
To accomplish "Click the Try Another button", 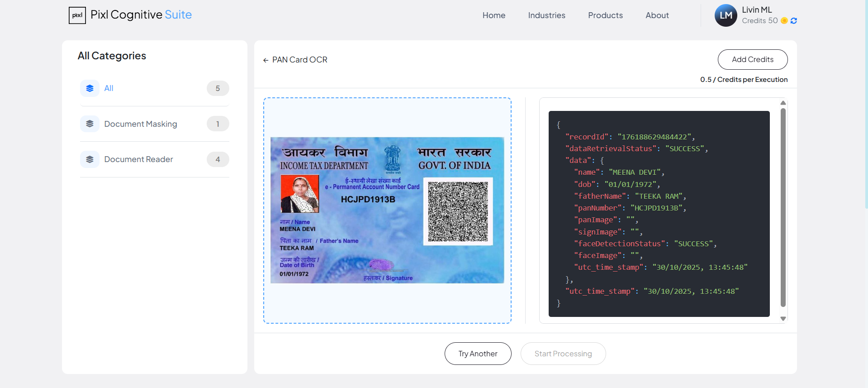I will 478,354.
